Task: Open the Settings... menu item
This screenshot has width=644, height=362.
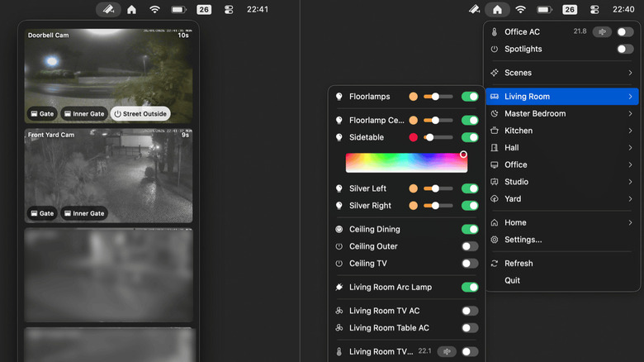Action: tap(562, 240)
